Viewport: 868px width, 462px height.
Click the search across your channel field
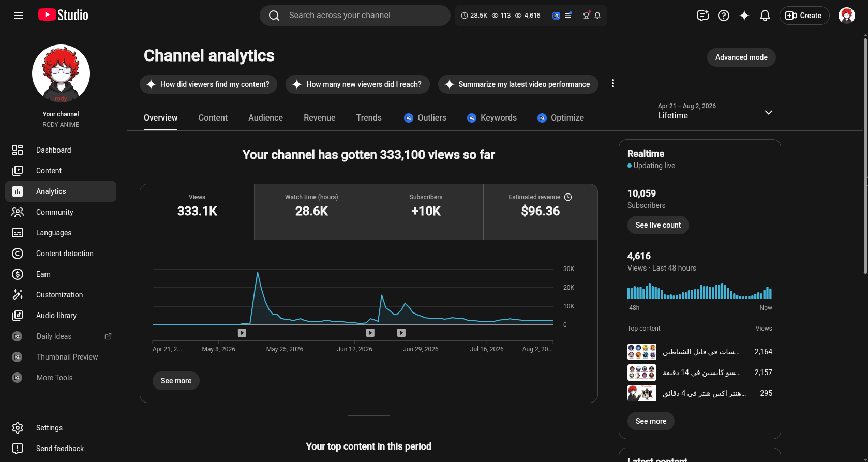tap(355, 16)
